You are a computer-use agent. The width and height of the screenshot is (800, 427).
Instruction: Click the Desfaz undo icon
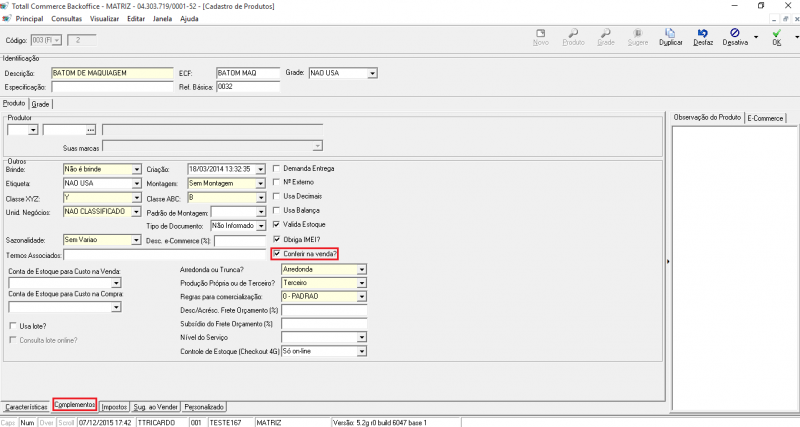pos(704,36)
